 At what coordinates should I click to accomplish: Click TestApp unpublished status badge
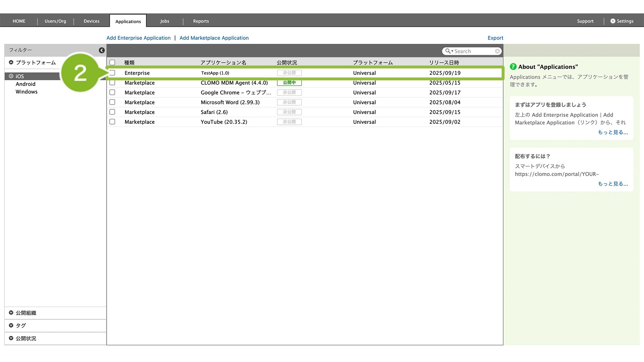coord(289,73)
